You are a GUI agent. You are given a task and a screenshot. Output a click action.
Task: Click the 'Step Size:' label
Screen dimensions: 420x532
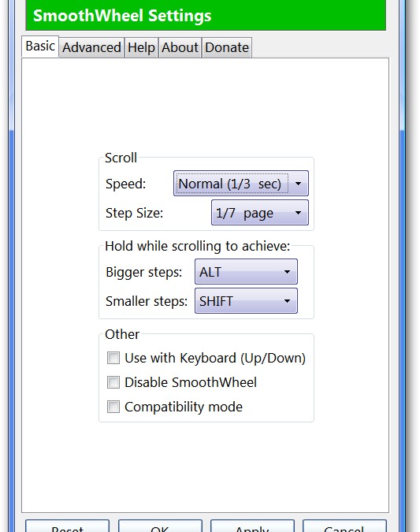point(134,213)
